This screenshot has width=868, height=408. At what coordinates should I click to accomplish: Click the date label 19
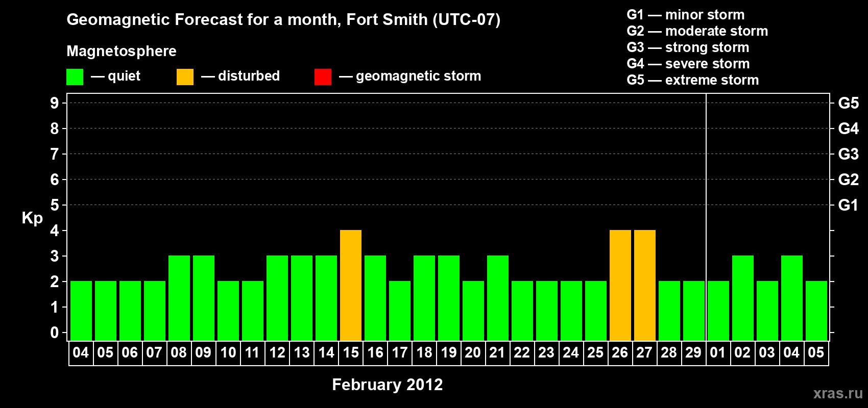(449, 353)
